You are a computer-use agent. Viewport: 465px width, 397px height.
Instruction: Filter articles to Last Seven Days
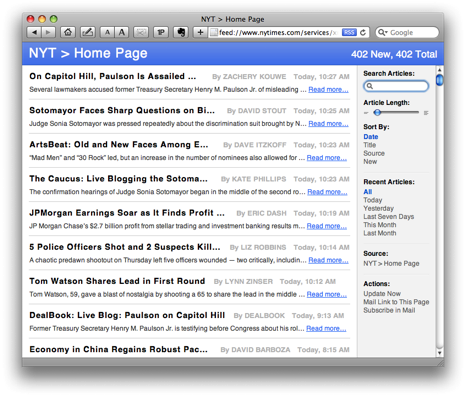click(389, 217)
